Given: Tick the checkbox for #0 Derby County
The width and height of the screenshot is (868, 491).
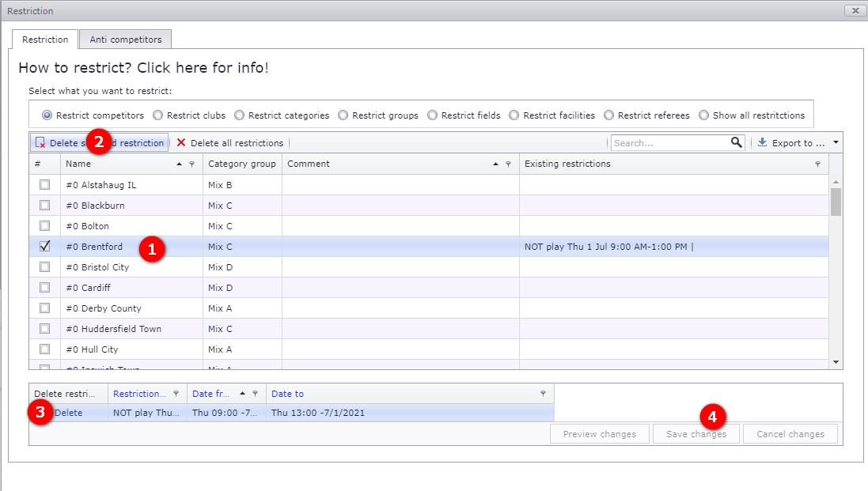Looking at the screenshot, I should pos(45,308).
